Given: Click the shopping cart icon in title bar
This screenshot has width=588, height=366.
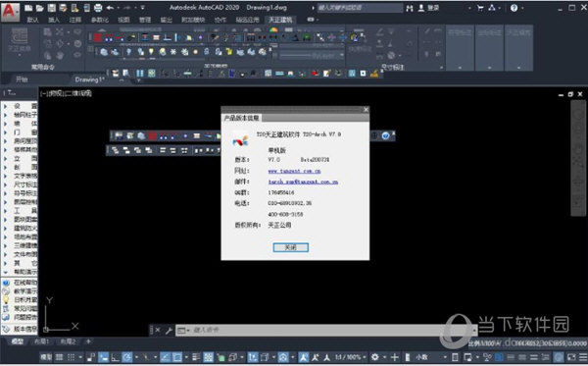Looking at the screenshot, I should point(480,8).
